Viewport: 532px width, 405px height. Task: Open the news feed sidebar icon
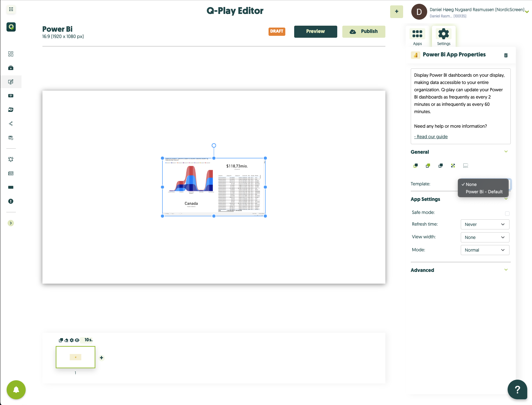coord(11,173)
